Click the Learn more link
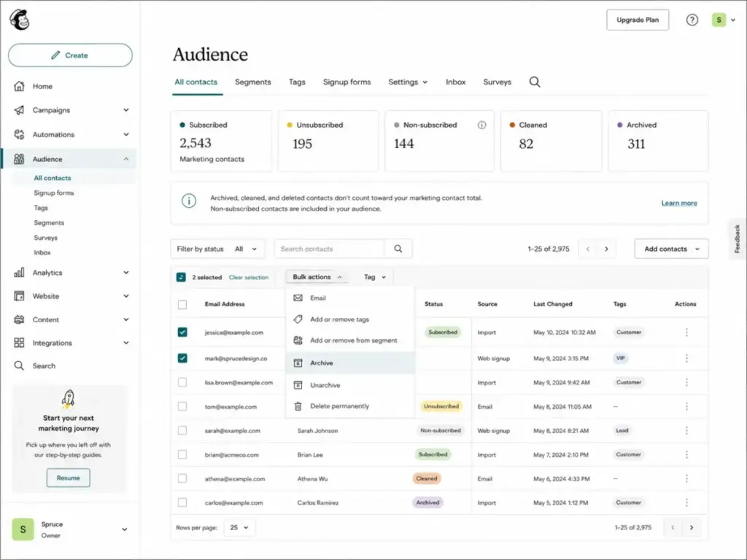 (679, 203)
